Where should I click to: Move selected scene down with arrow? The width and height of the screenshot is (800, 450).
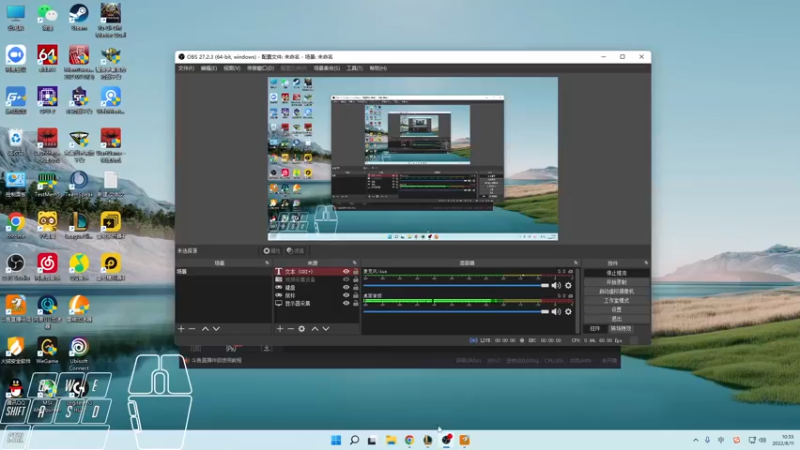coord(216,328)
